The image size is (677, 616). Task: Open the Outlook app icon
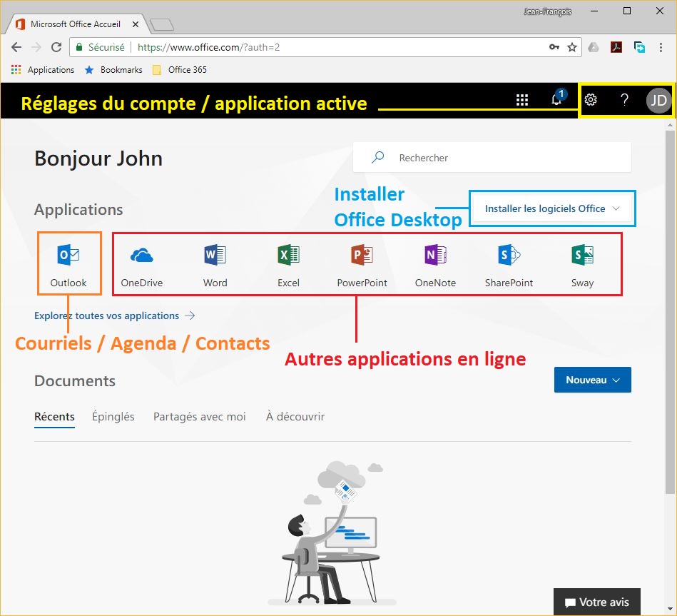tap(68, 263)
